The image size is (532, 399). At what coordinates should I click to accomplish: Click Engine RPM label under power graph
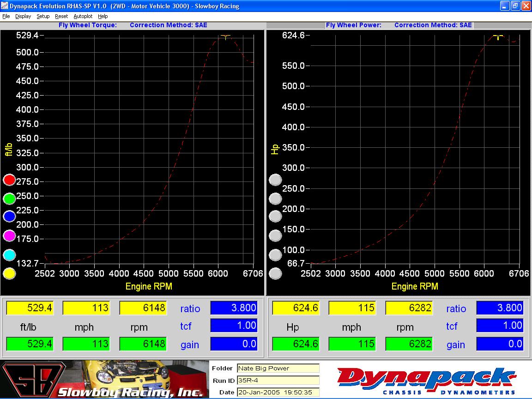pyautogui.click(x=415, y=286)
